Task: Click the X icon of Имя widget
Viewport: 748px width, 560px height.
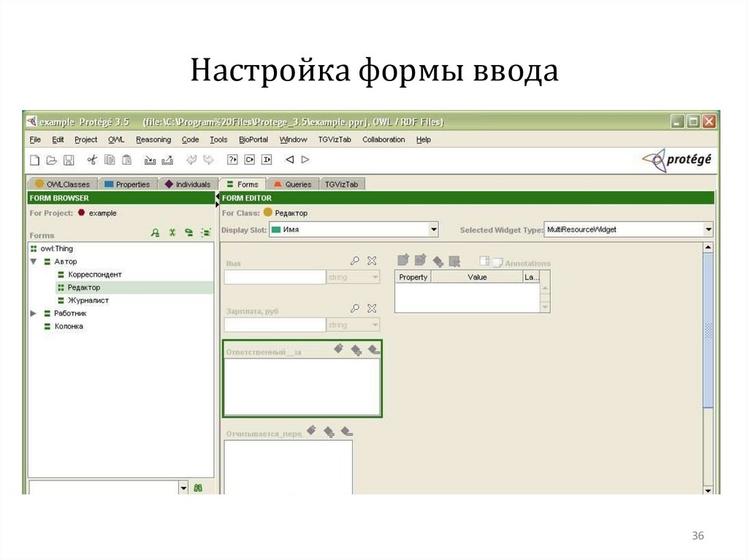Action: tap(372, 261)
